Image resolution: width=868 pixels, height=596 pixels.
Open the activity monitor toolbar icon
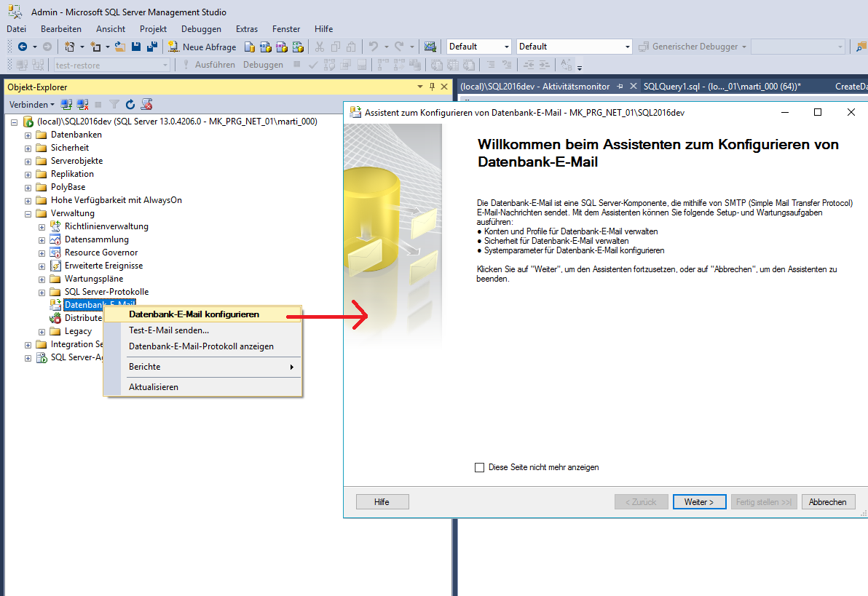coord(430,47)
